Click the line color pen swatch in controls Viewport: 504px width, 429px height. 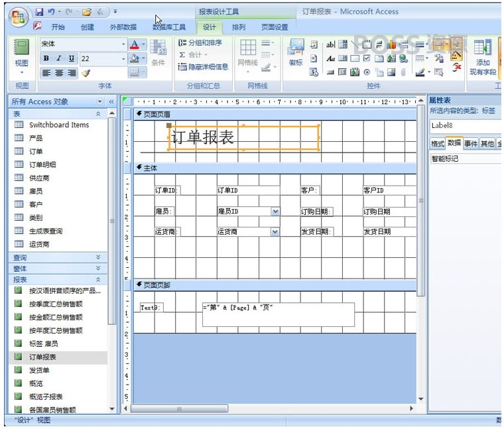(420, 73)
